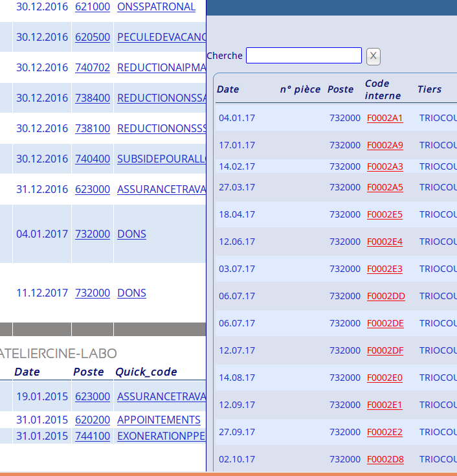Click the F0002E5 code link
The image size is (457, 476).
[x=385, y=214]
